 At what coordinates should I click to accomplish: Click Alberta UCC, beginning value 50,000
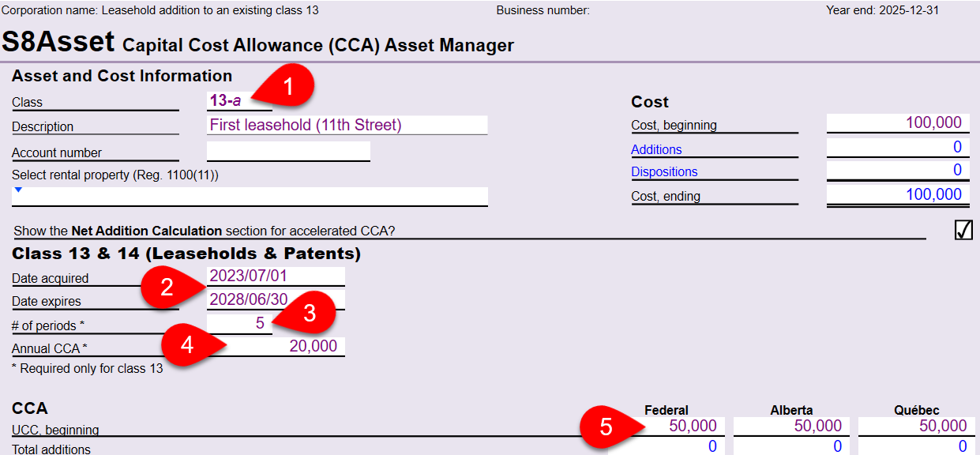tap(791, 426)
